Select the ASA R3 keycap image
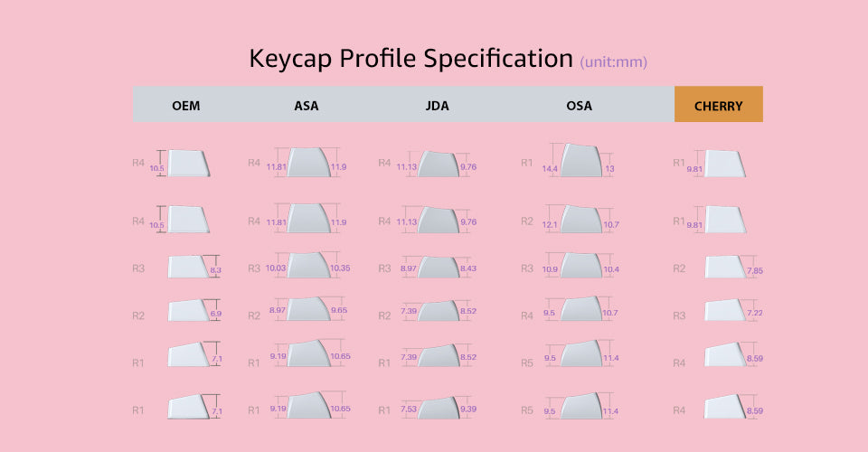Image resolution: width=868 pixels, height=452 pixels. click(x=307, y=265)
